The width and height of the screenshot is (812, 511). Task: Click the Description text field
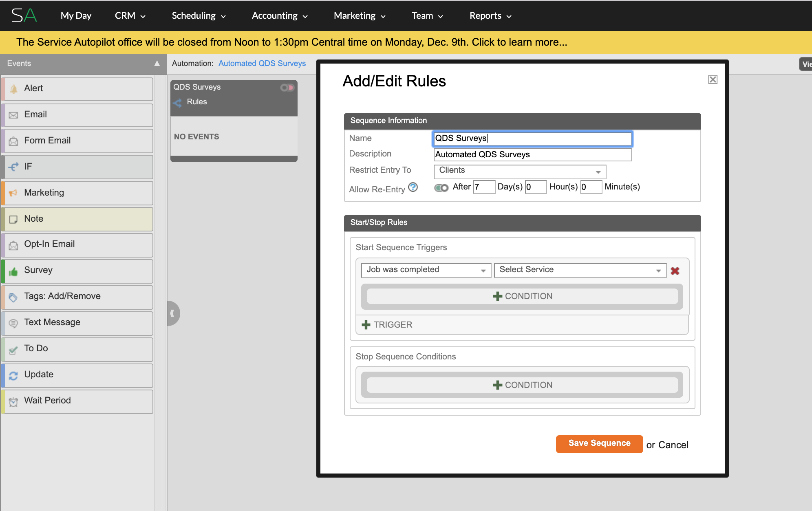click(532, 155)
